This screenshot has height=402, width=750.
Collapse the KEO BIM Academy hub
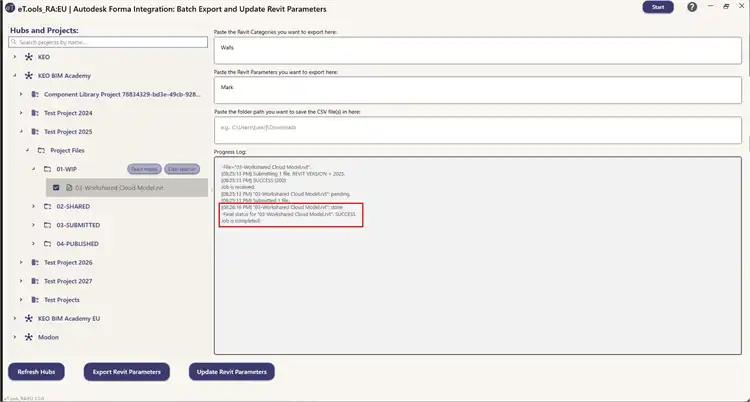point(14,76)
